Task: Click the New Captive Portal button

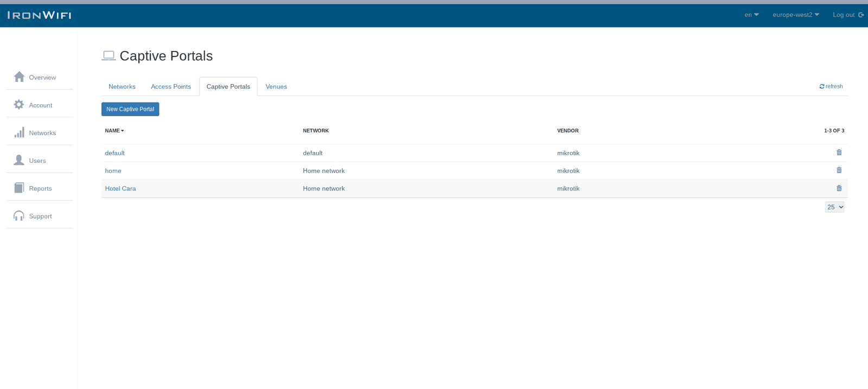Action: pyautogui.click(x=130, y=109)
